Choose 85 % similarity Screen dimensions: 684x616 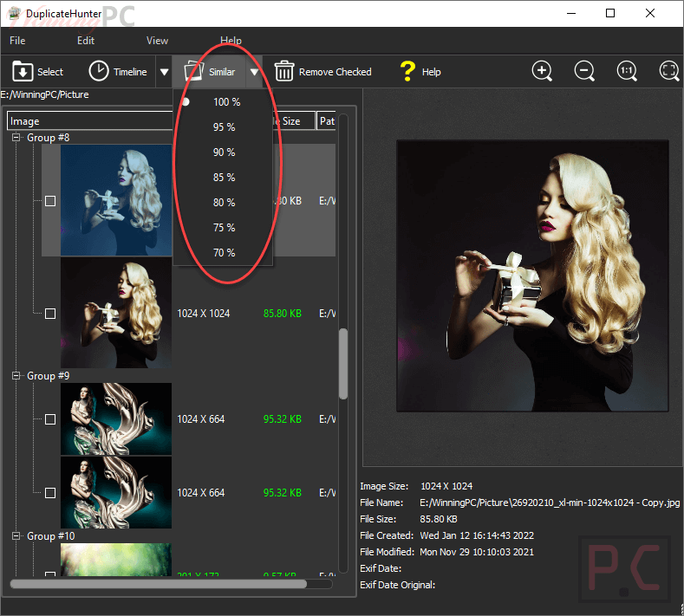(223, 178)
